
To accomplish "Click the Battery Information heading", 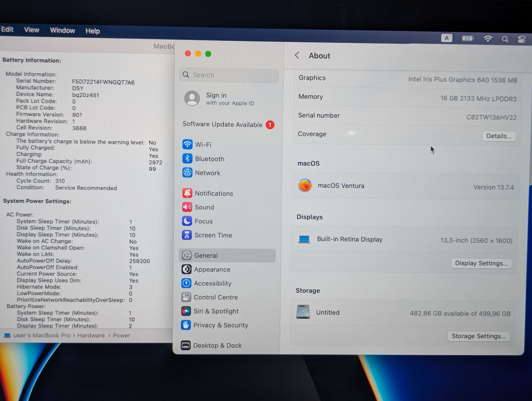I will [x=32, y=60].
